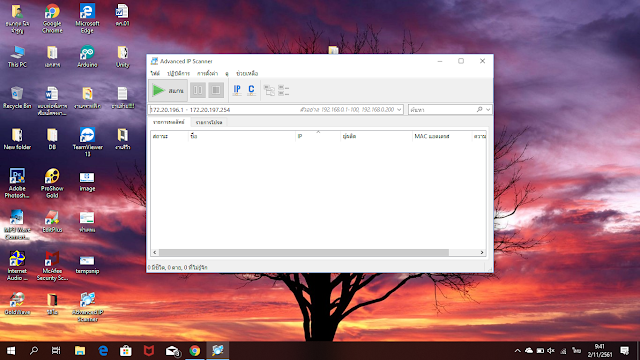Sort results by the IP column header
Image resolution: width=640 pixels, height=360 pixels.
point(318,136)
